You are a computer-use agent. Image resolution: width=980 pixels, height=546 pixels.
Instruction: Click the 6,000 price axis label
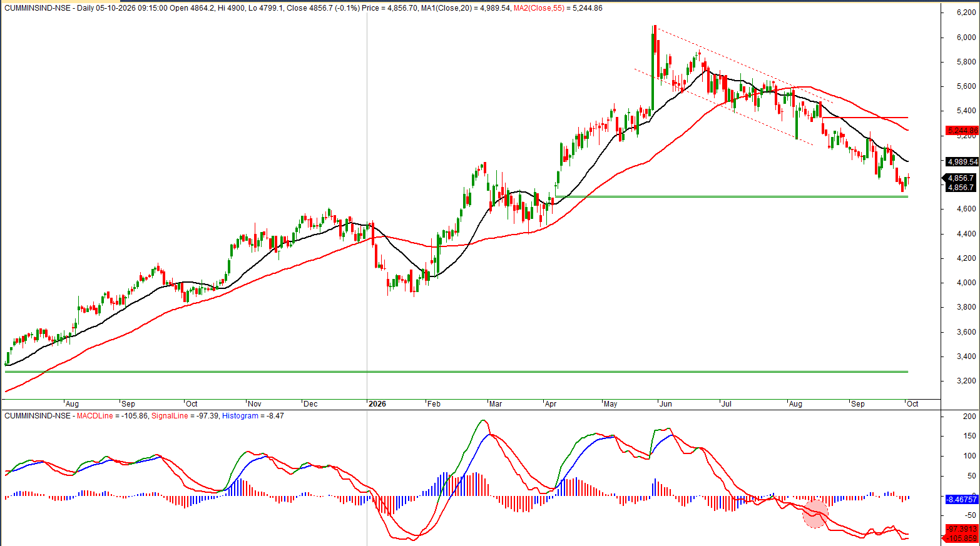pos(966,38)
